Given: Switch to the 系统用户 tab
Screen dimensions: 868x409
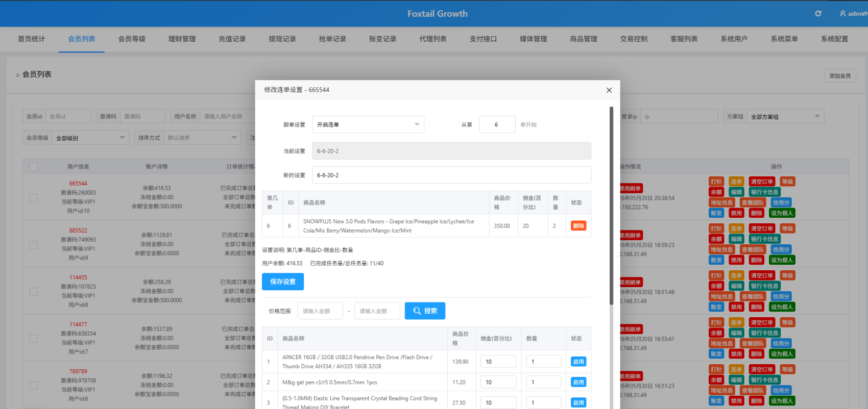Looking at the screenshot, I should coord(734,39).
